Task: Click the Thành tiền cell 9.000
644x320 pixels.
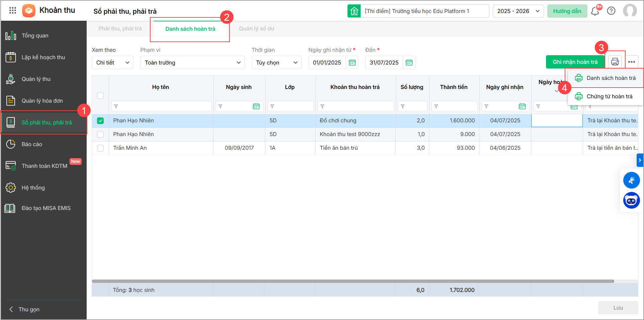Action: [454, 134]
